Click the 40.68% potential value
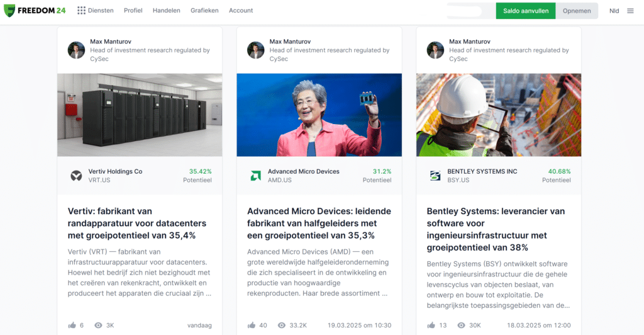The width and height of the screenshot is (644, 335). pos(559,171)
